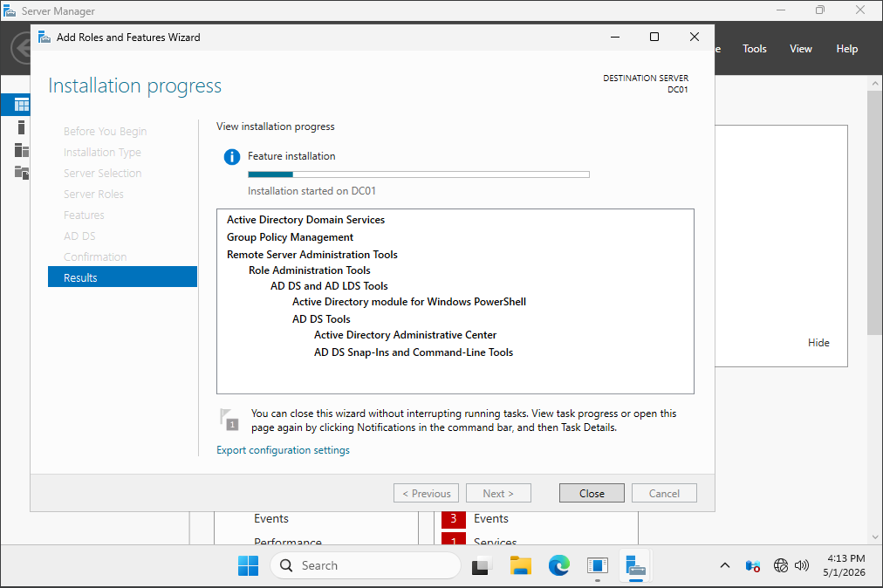Viewport: 883px width, 588px height.
Task: Open the Tools menu
Action: pos(755,49)
